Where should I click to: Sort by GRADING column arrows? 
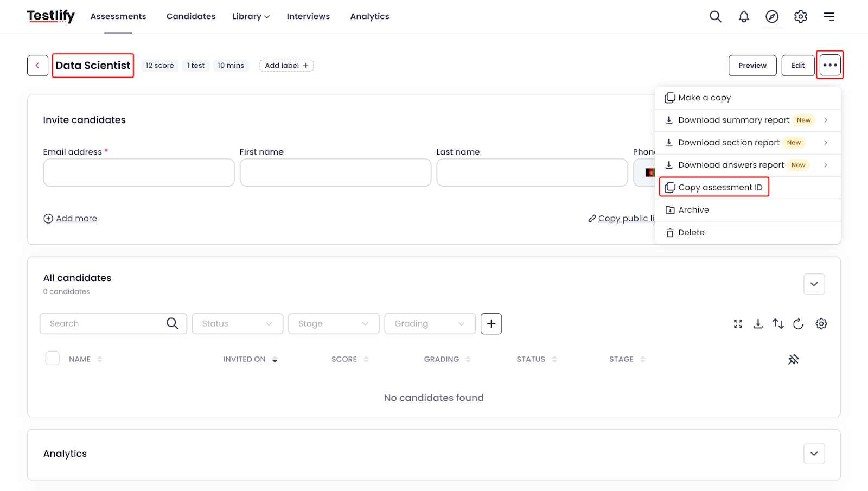pyautogui.click(x=468, y=359)
